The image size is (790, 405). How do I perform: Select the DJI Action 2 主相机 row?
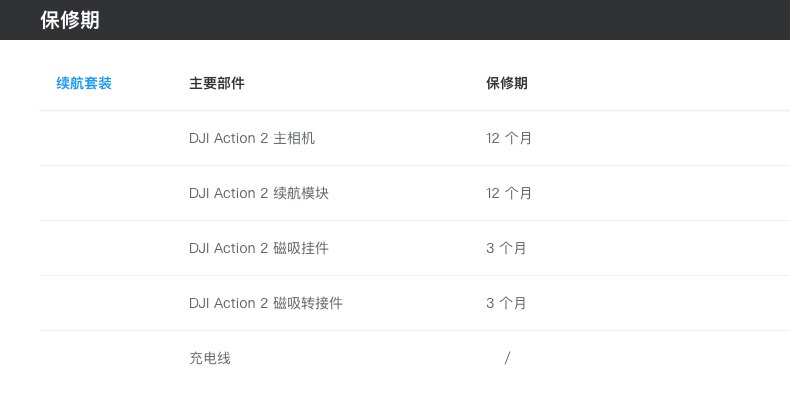tap(415, 138)
